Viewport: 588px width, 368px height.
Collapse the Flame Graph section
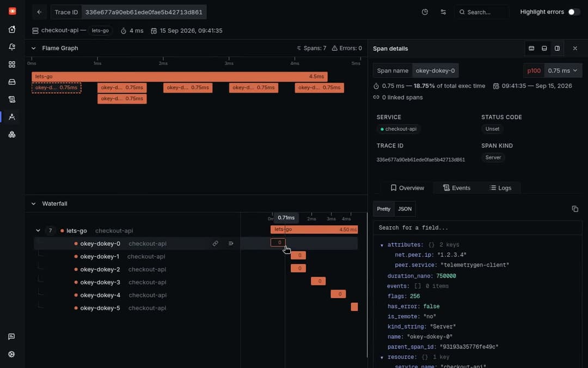point(33,48)
